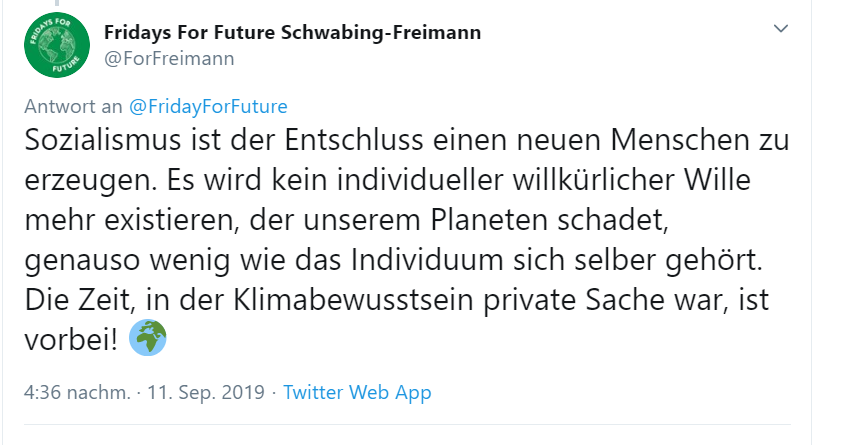Click the word Menschen in the tweet
Image resolution: width=842 pixels, height=445 pixels.
tap(687, 140)
